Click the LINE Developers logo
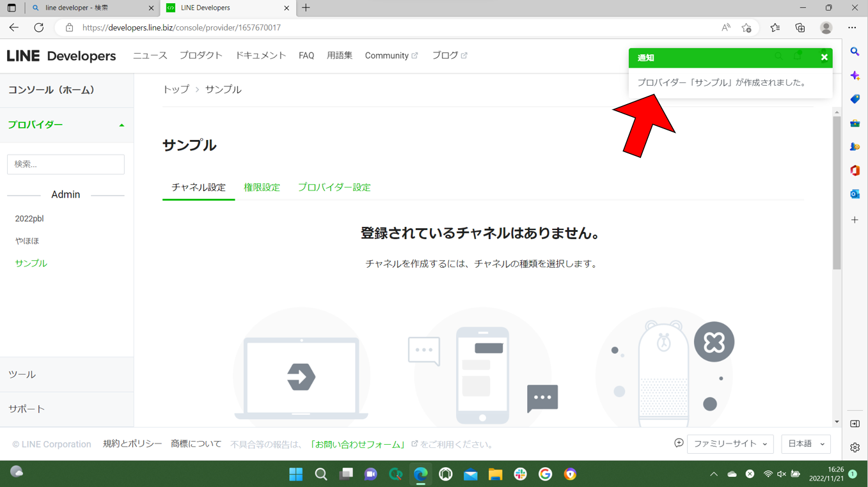The width and height of the screenshot is (868, 487). pyautogui.click(x=61, y=56)
